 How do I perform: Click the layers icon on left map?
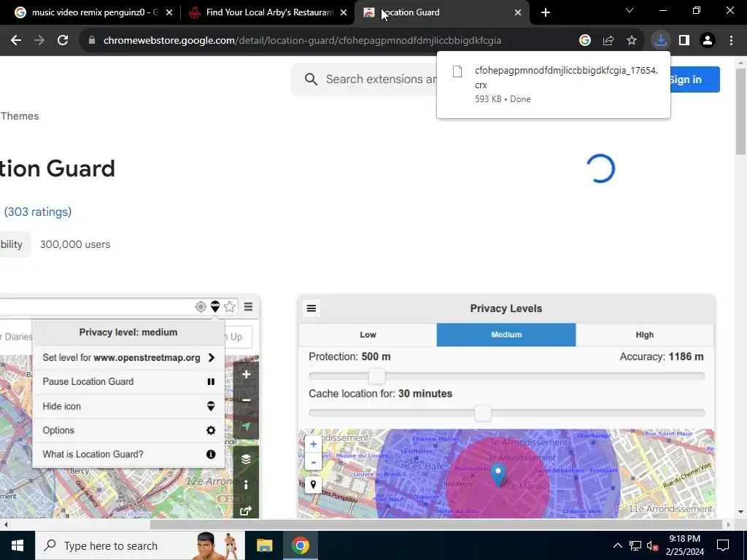pos(246,459)
